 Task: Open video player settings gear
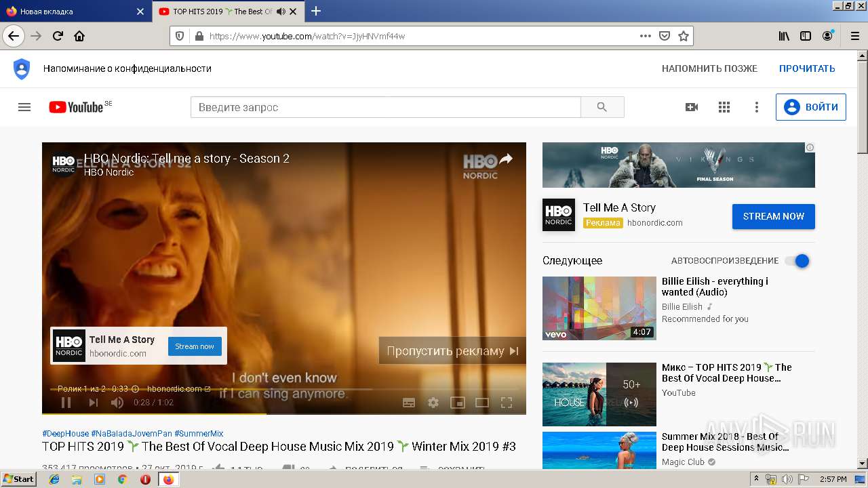coord(433,403)
